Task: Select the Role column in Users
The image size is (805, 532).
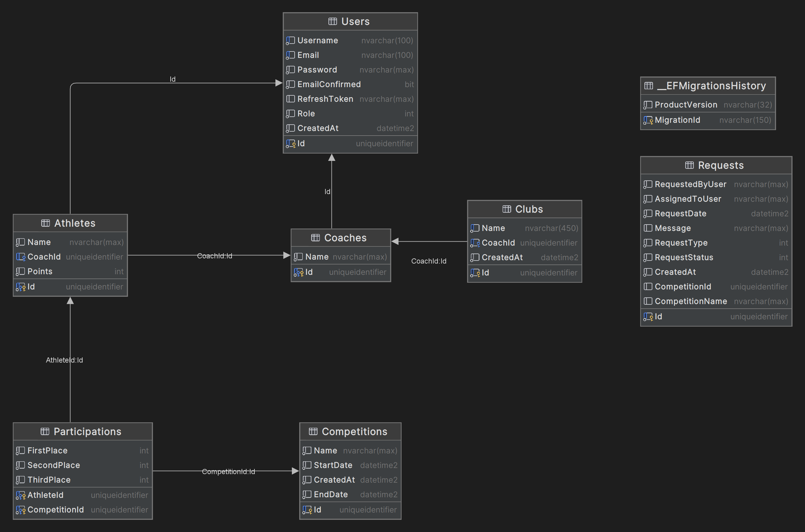Action: click(x=350, y=113)
